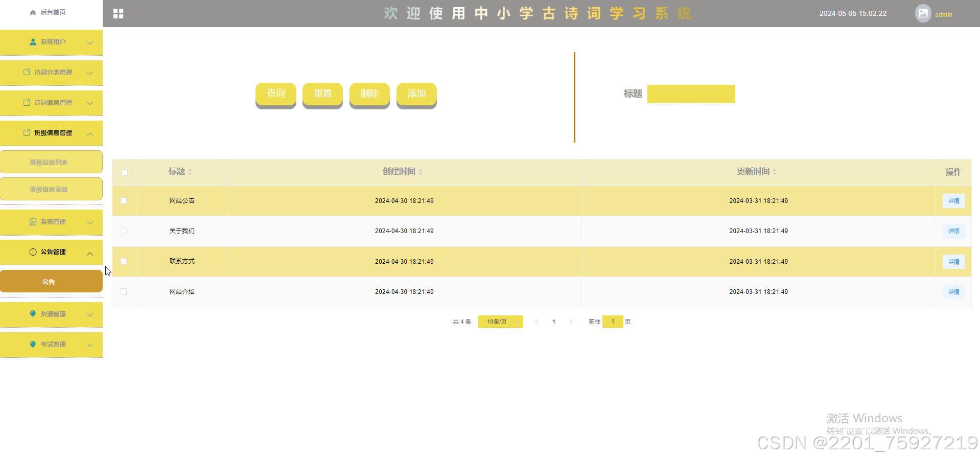
Task: Click the 重置 reset button
Action: tap(322, 95)
